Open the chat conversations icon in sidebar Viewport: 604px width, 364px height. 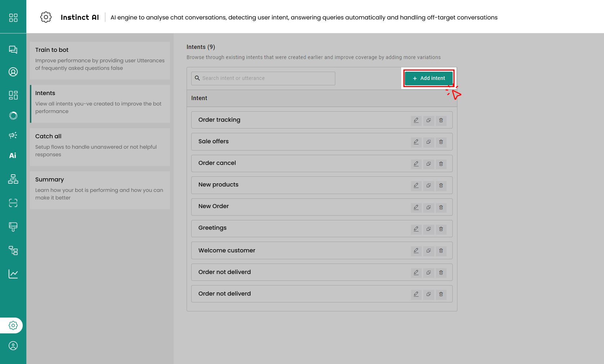coord(13,50)
